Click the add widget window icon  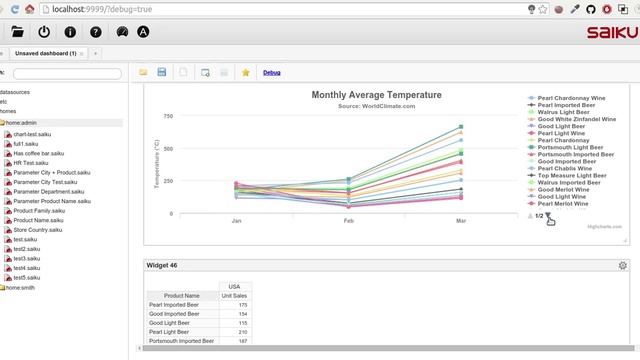tap(205, 73)
